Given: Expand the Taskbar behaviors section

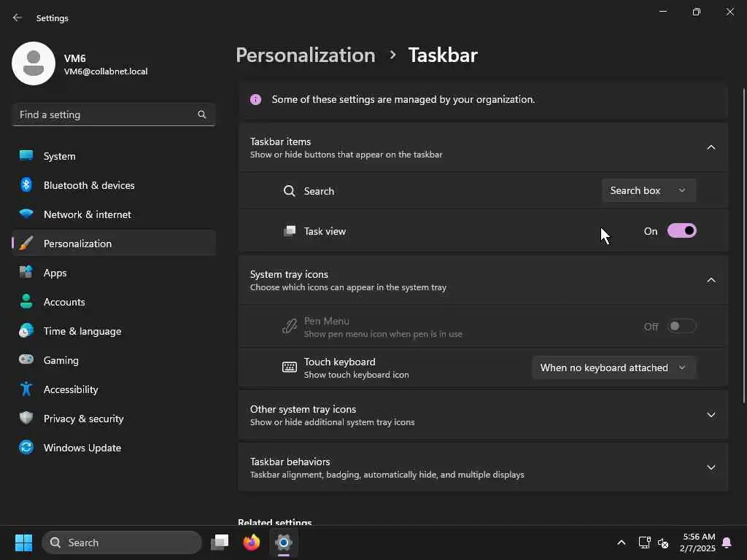Looking at the screenshot, I should click(x=711, y=467).
